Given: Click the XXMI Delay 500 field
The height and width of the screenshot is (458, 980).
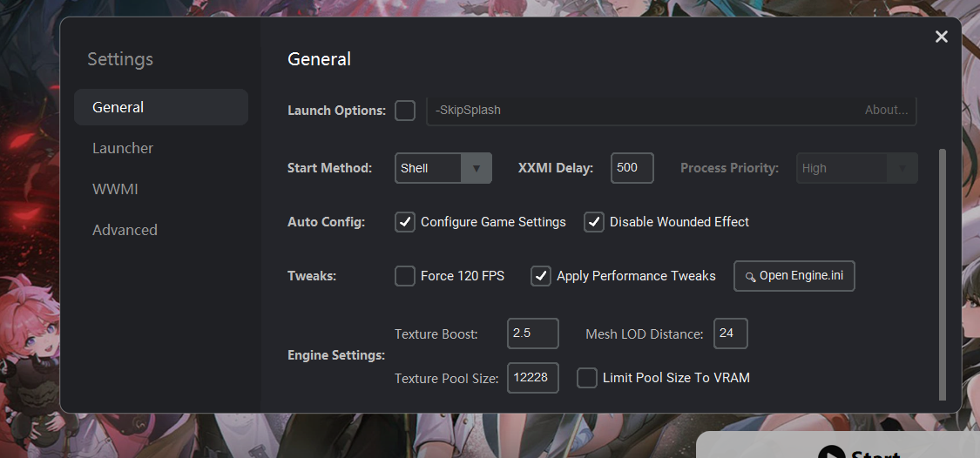Looking at the screenshot, I should coord(632,168).
